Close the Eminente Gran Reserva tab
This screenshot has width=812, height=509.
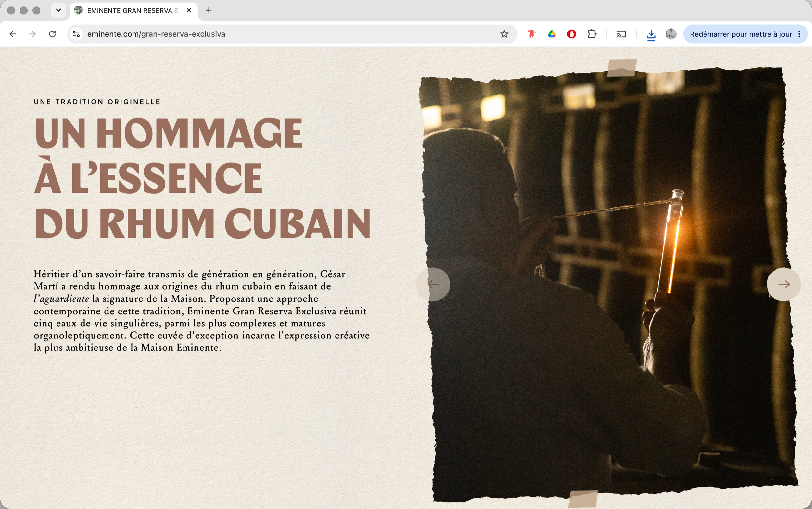(x=189, y=10)
